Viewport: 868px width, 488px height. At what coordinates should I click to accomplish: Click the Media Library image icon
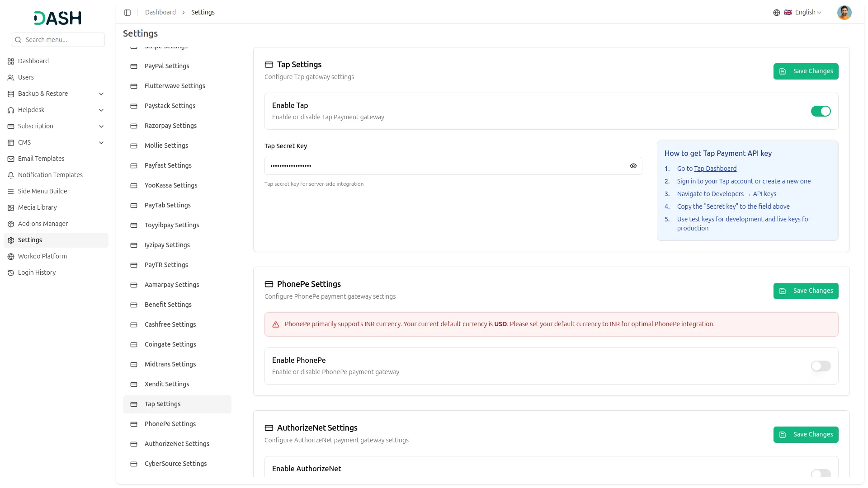11,208
